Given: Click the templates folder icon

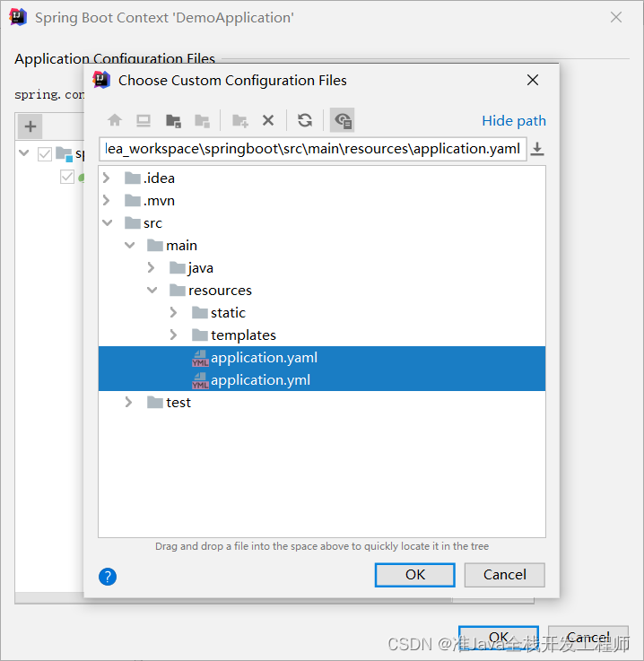Looking at the screenshot, I should pyautogui.click(x=199, y=335).
